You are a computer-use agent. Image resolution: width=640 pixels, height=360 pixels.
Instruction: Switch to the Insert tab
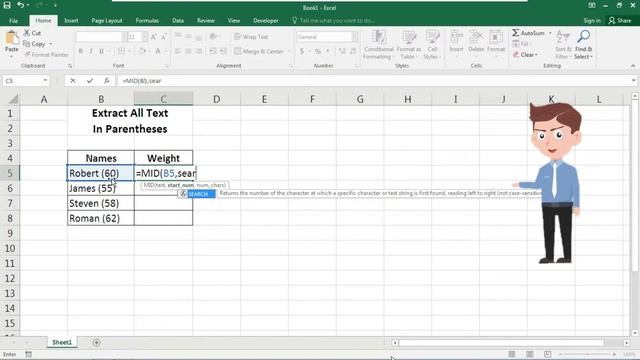pyautogui.click(x=71, y=20)
